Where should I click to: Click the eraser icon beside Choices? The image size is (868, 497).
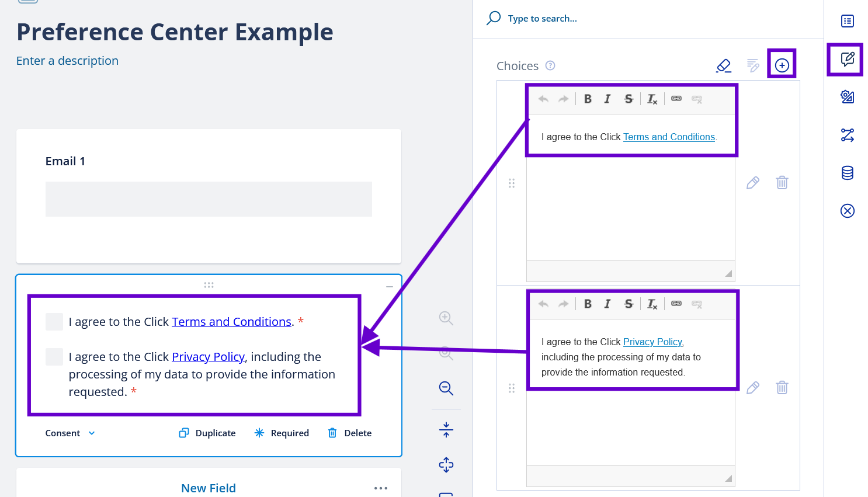point(724,65)
